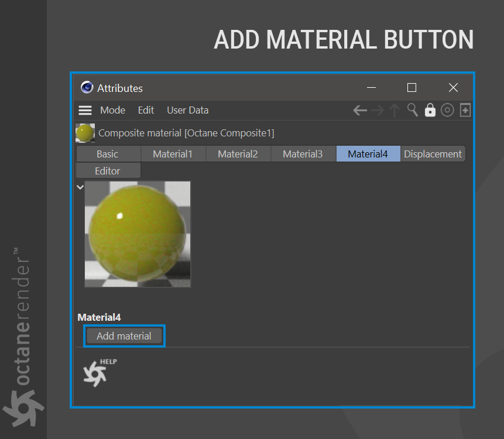
Task: Open the search magnifier icon
Action: pos(413,110)
